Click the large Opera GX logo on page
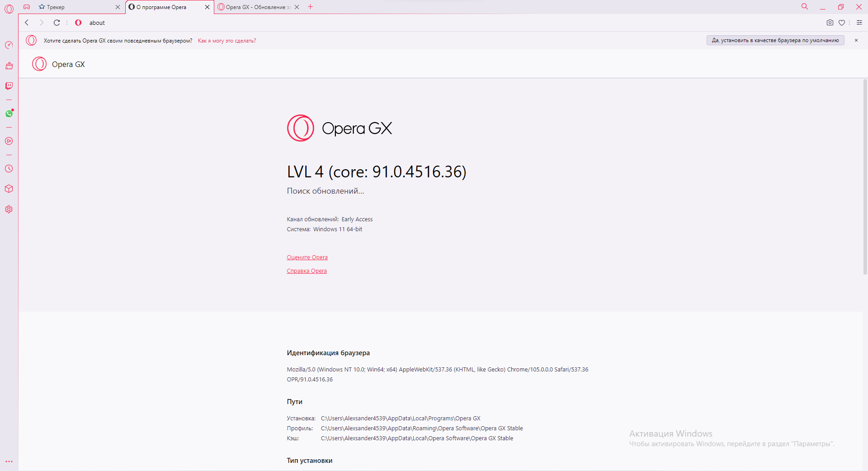868x471 pixels. 340,128
